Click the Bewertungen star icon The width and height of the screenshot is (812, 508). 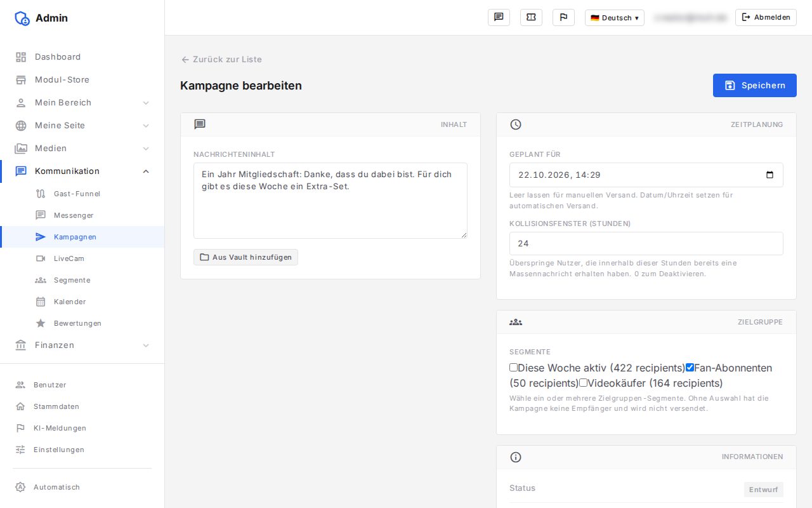(x=41, y=323)
